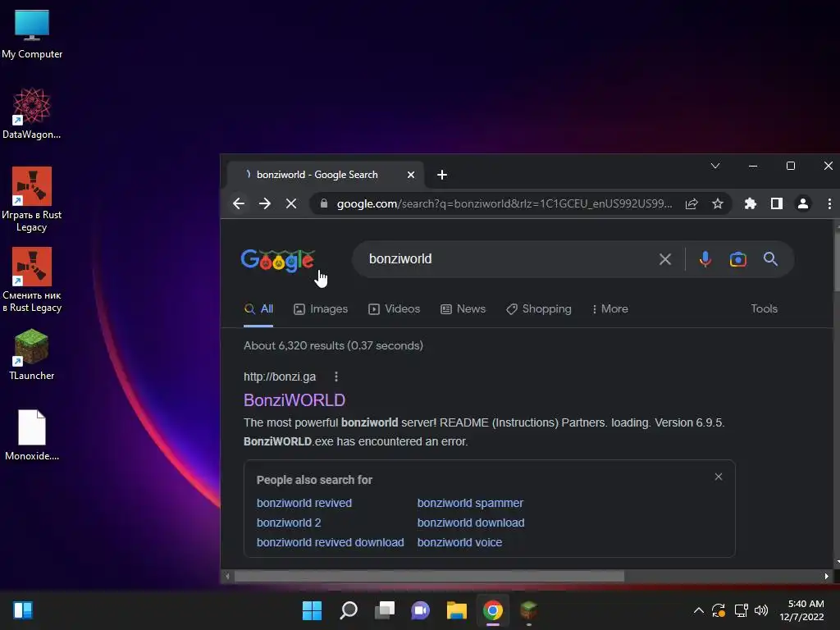Screen dimensions: 840x630
Task: Click the left horizontal scrollbar arrow
Action: point(227,577)
